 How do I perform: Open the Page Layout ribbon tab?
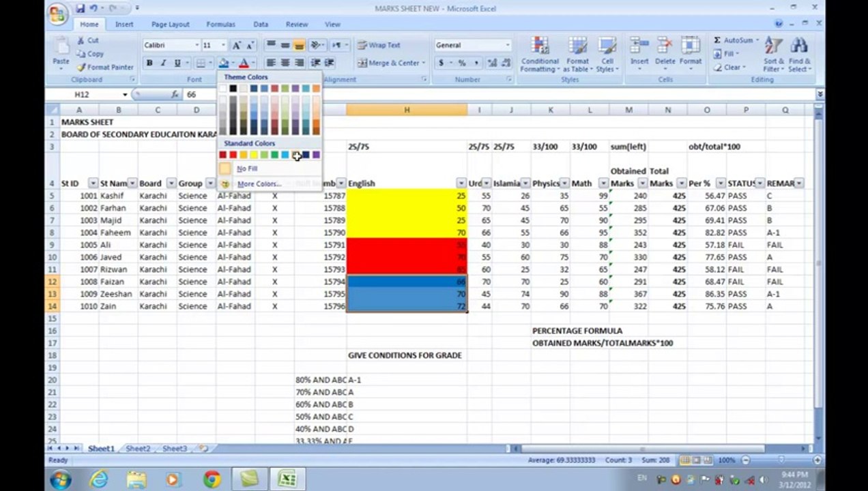pos(171,25)
